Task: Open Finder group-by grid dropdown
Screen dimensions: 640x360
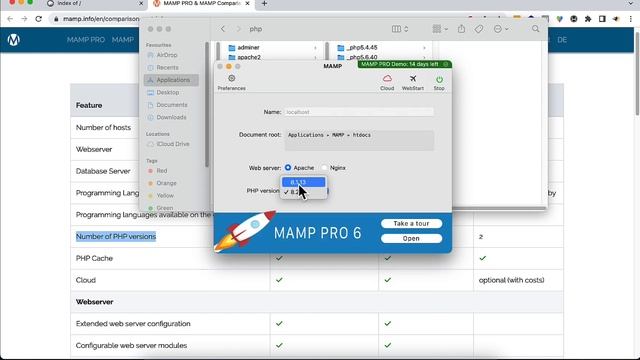Action: (440, 29)
